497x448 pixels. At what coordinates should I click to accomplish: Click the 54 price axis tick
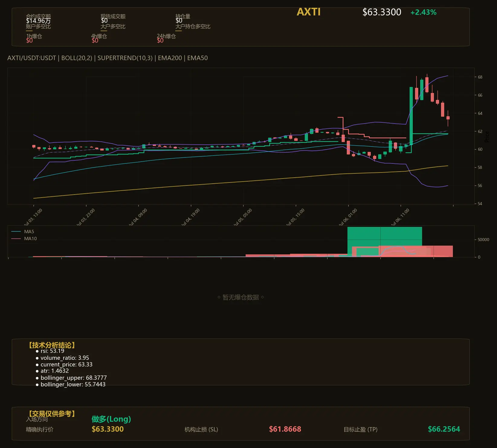click(x=480, y=204)
